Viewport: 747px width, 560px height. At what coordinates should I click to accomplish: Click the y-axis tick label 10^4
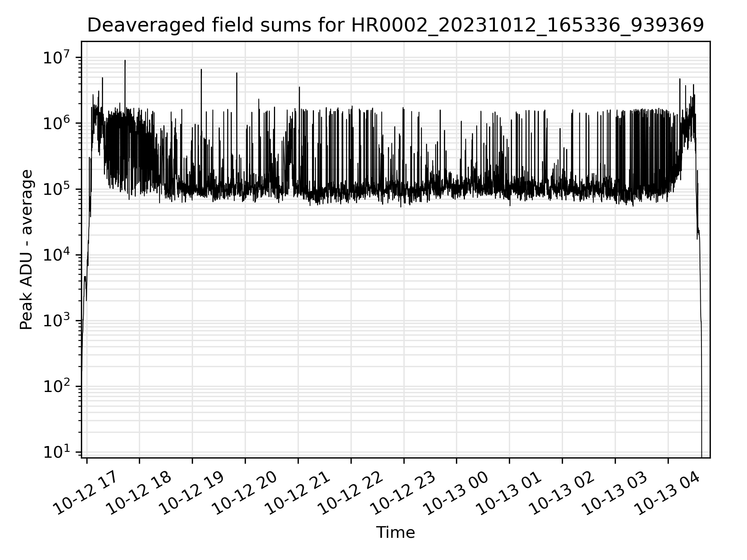57,255
